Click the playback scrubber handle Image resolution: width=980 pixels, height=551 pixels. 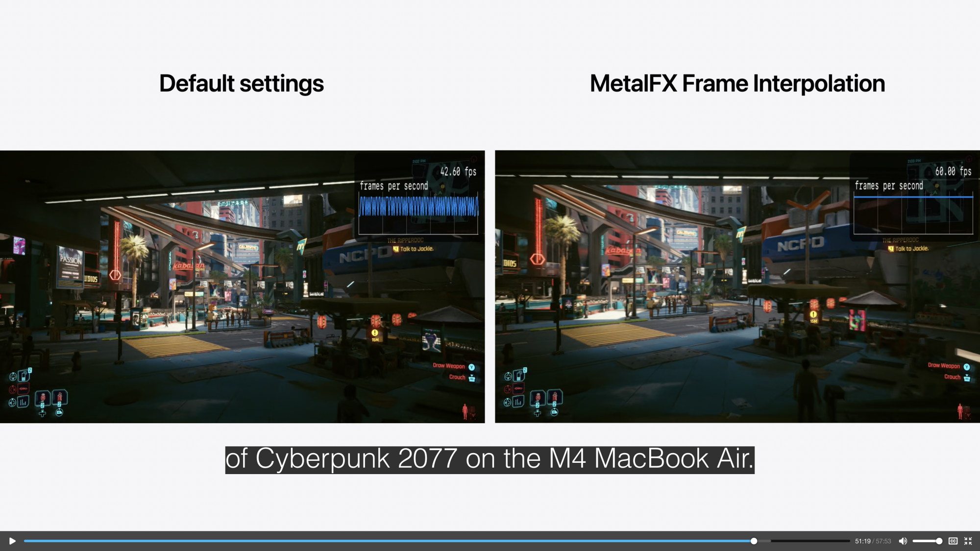point(754,541)
